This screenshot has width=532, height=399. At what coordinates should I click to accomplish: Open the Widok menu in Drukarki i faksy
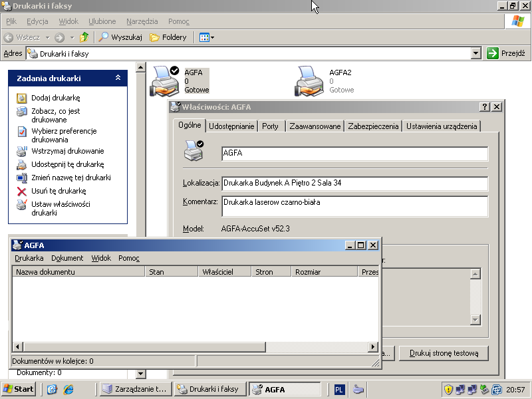pos(68,21)
